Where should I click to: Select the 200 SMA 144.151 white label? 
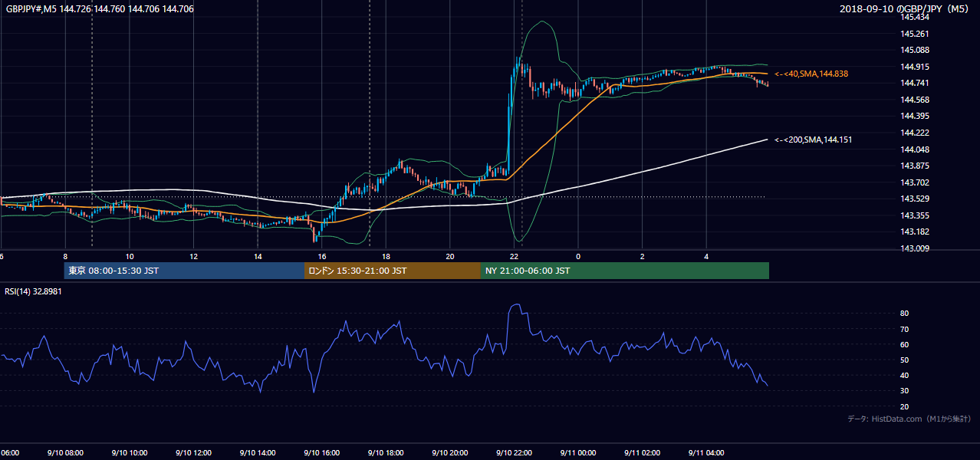pyautogui.click(x=813, y=140)
